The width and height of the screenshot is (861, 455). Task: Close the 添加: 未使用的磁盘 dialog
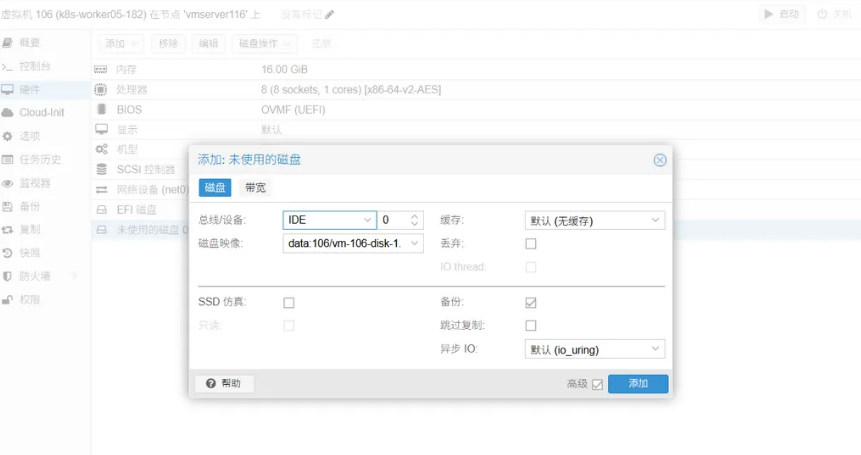tap(660, 160)
